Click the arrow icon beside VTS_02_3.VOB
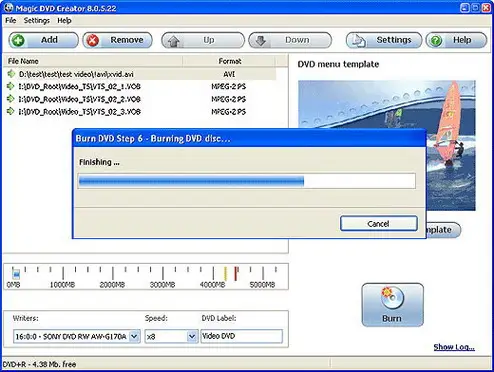 click(11, 111)
